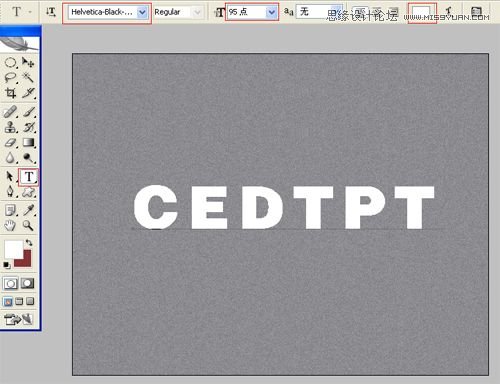The height and width of the screenshot is (384, 500).
Task: Switch to Quick Mask mode
Action: 28,284
